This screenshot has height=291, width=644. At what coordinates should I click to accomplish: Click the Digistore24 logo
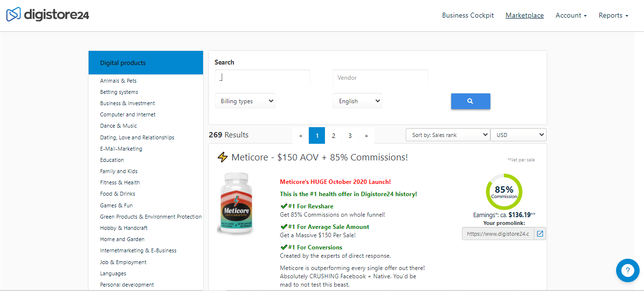click(x=47, y=15)
